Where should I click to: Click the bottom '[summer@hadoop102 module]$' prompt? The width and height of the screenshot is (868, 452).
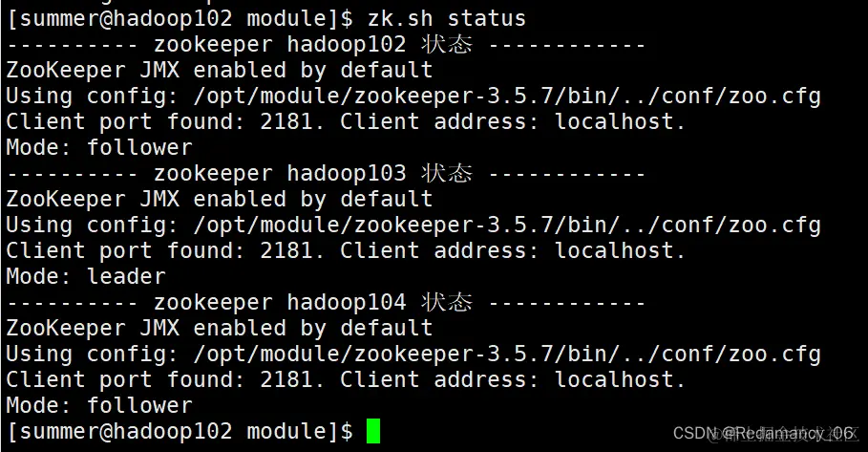[180, 432]
